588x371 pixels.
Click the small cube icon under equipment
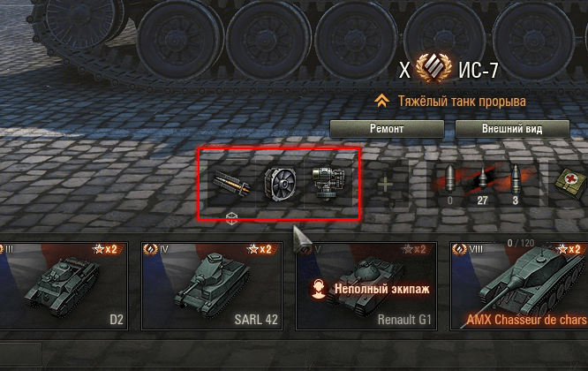pyautogui.click(x=231, y=218)
